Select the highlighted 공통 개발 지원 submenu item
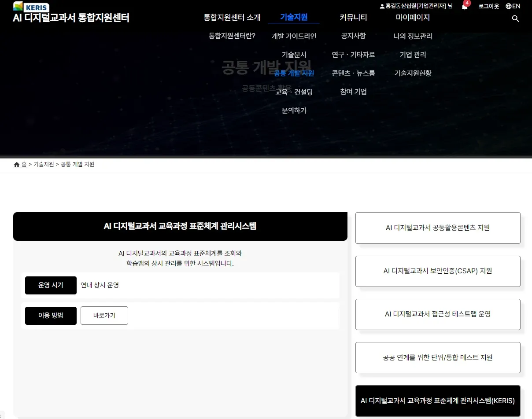The image size is (532, 419). pyautogui.click(x=294, y=73)
